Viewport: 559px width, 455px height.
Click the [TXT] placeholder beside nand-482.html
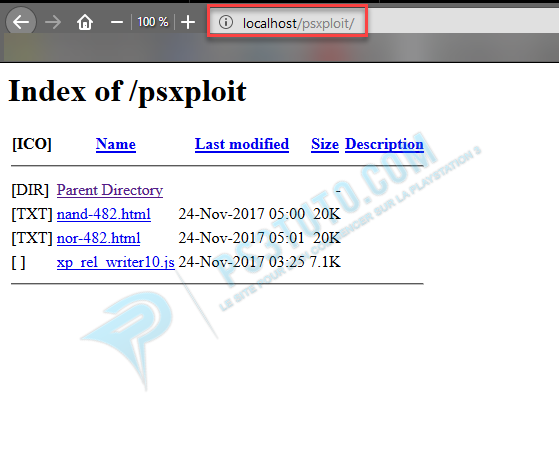(32, 214)
